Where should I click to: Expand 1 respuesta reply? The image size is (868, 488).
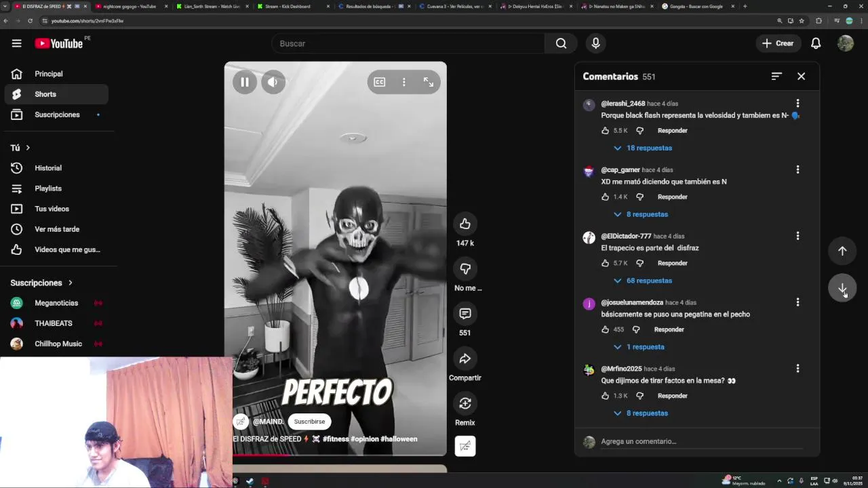pos(639,347)
